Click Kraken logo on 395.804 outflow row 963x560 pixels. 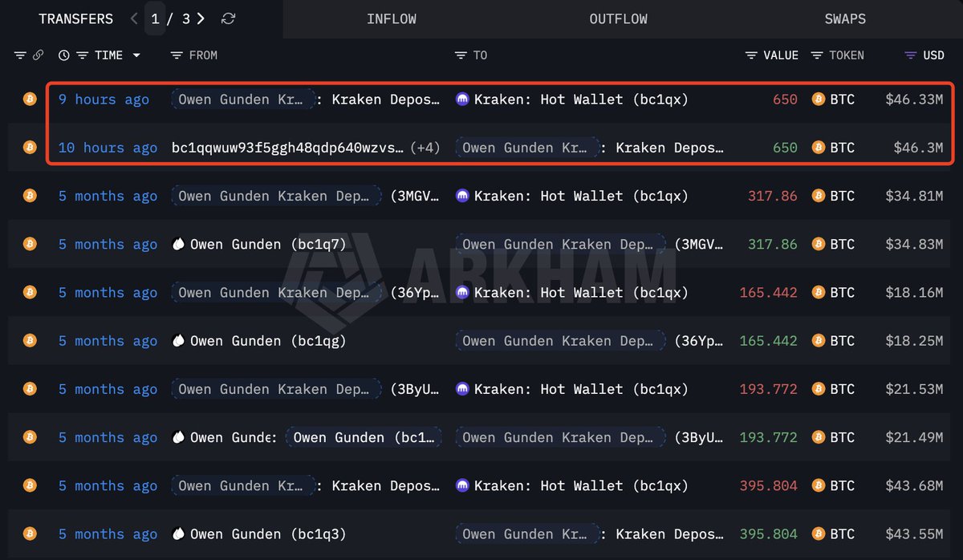(462, 485)
